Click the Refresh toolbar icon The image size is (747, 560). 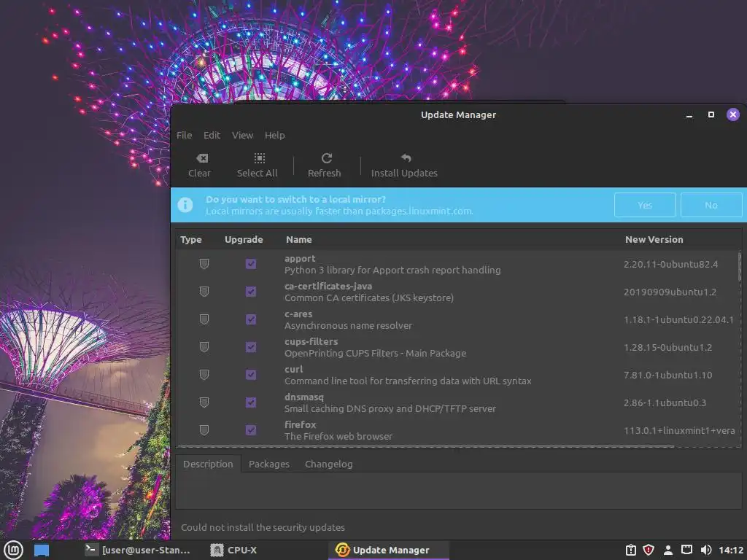click(x=327, y=158)
